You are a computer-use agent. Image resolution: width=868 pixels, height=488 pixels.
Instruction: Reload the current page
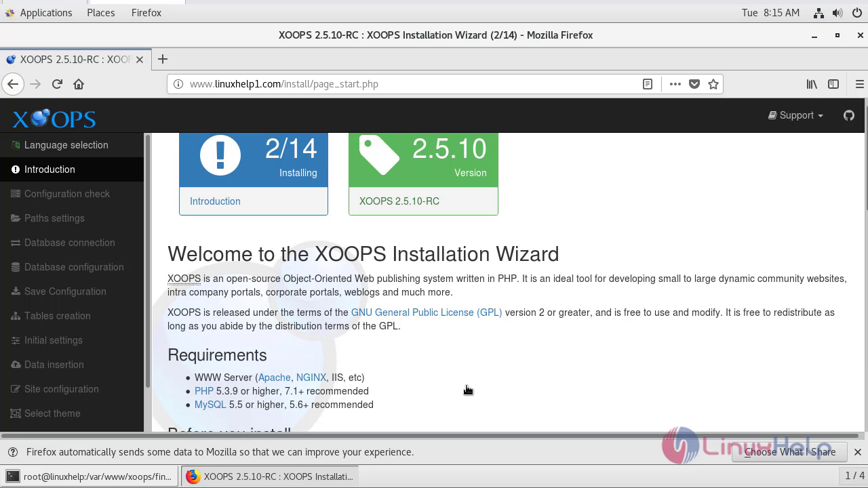click(x=57, y=84)
